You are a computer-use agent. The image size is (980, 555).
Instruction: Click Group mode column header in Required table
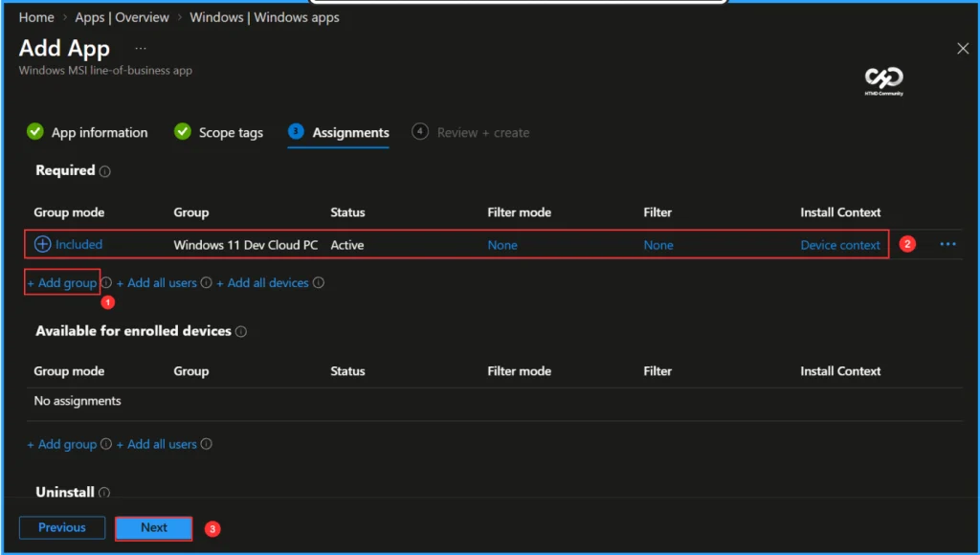(x=69, y=212)
